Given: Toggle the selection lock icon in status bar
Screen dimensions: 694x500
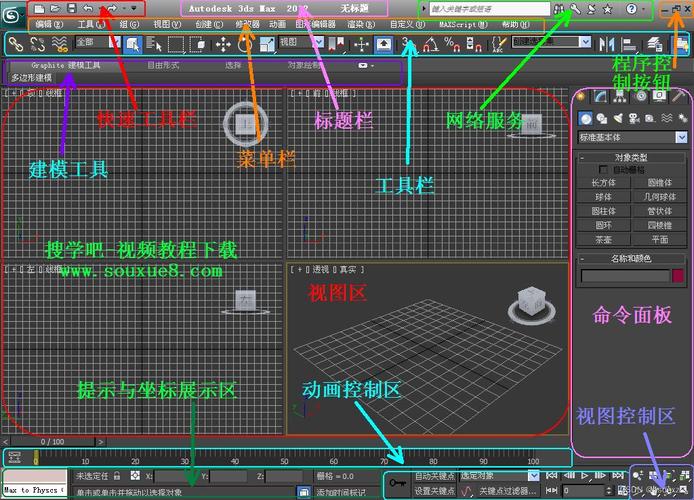Looking at the screenshot, I should point(118,476).
